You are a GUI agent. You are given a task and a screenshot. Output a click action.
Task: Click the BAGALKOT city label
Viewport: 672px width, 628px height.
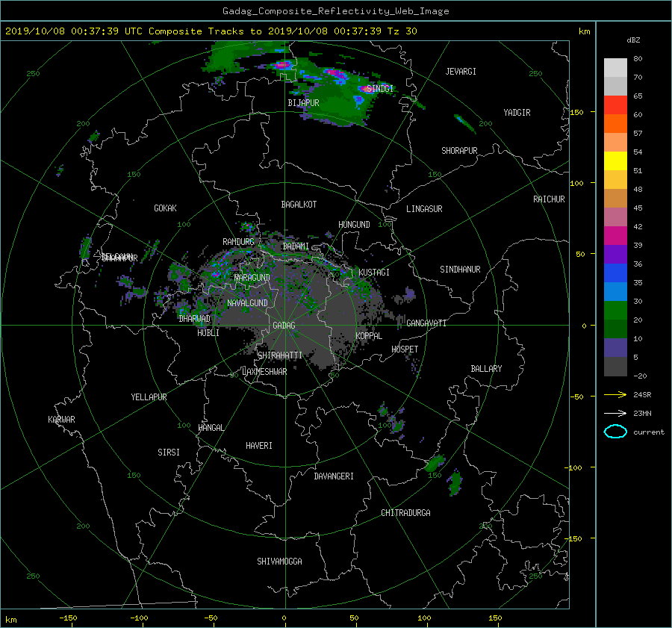pyautogui.click(x=299, y=205)
